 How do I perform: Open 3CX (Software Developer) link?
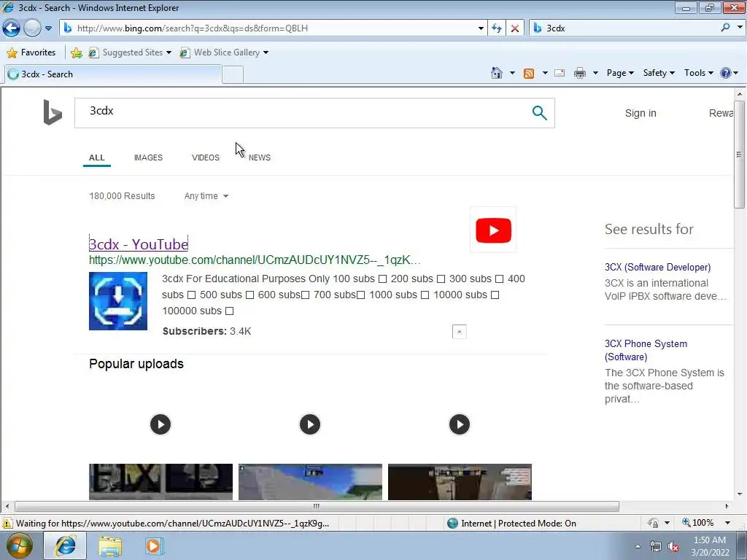point(657,267)
